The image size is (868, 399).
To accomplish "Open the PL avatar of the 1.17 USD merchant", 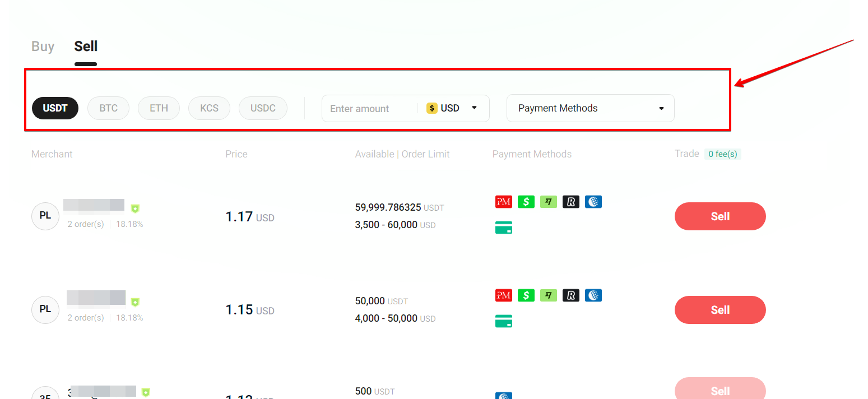I will (45, 216).
